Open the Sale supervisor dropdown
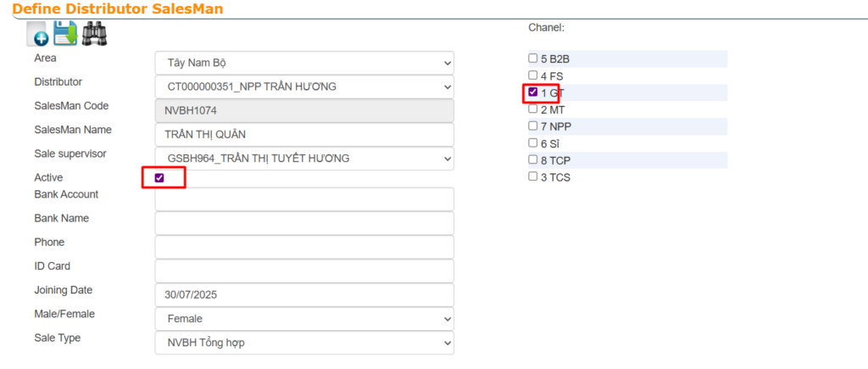This screenshot has height=369, width=868. pos(304,159)
